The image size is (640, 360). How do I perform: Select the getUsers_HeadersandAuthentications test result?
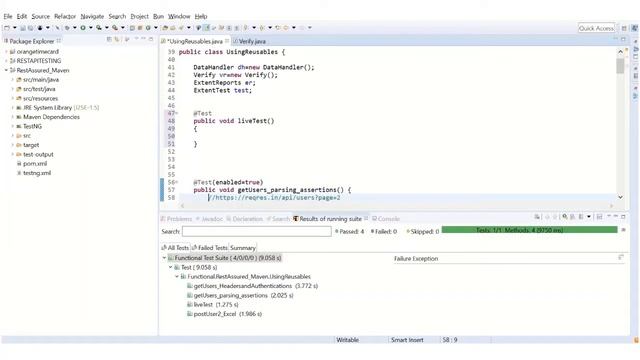tap(252, 286)
